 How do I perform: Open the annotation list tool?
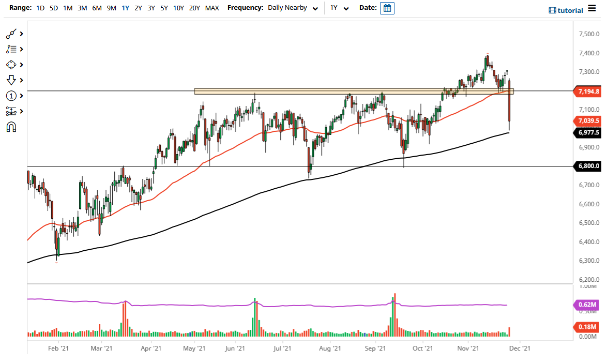click(11, 49)
